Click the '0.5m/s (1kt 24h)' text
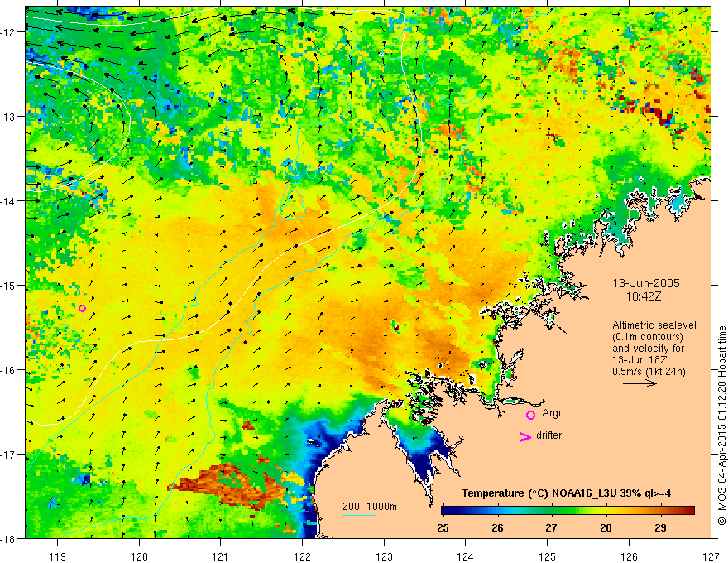728x563 pixels. [x=649, y=372]
